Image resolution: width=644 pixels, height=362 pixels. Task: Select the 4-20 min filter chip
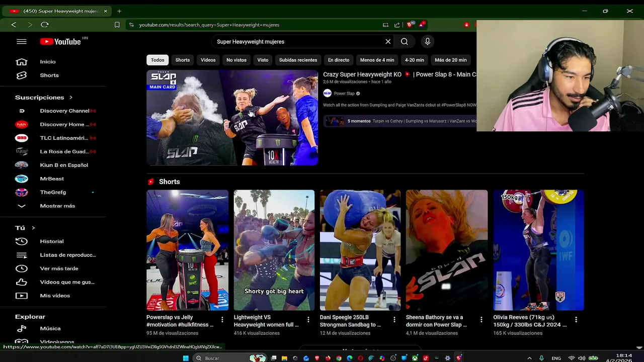415,60
